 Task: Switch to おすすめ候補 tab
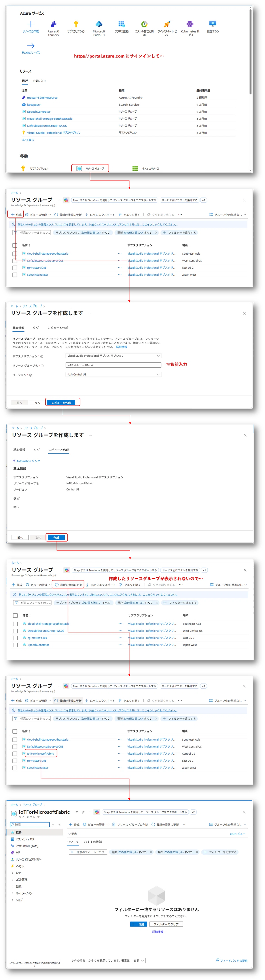93,842
